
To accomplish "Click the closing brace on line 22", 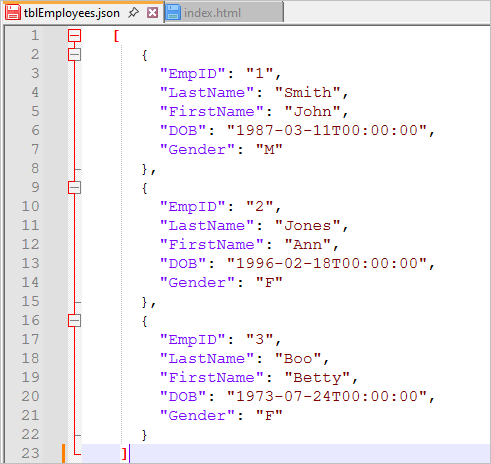I will coord(144,435).
